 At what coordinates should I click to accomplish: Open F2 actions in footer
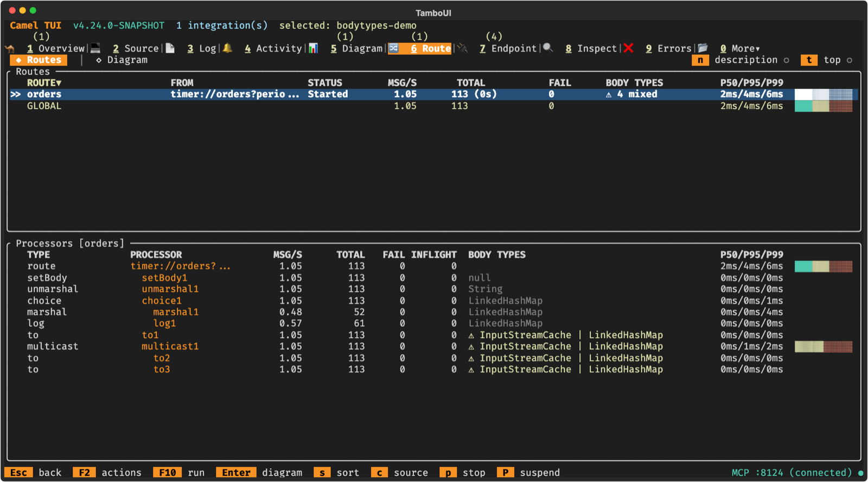[x=107, y=473]
